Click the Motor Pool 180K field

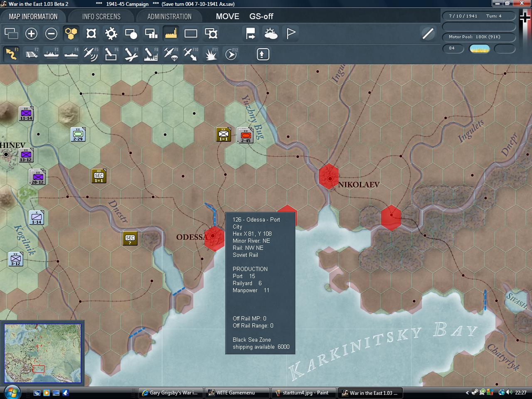479,37
